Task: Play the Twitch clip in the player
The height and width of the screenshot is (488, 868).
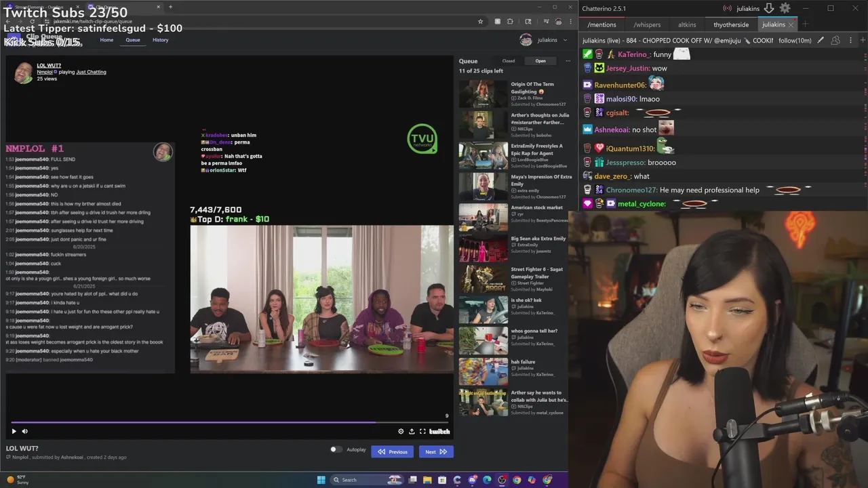Action: click(14, 431)
